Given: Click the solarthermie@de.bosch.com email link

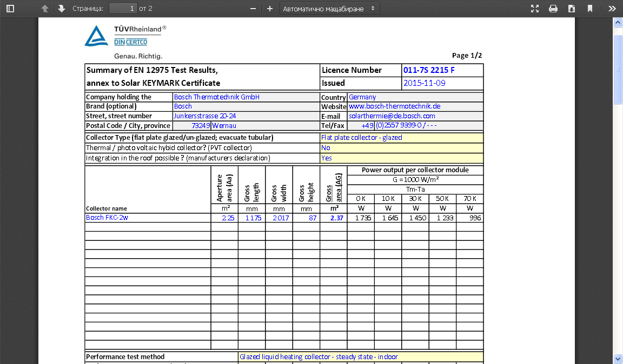Looking at the screenshot, I should click(392, 116).
